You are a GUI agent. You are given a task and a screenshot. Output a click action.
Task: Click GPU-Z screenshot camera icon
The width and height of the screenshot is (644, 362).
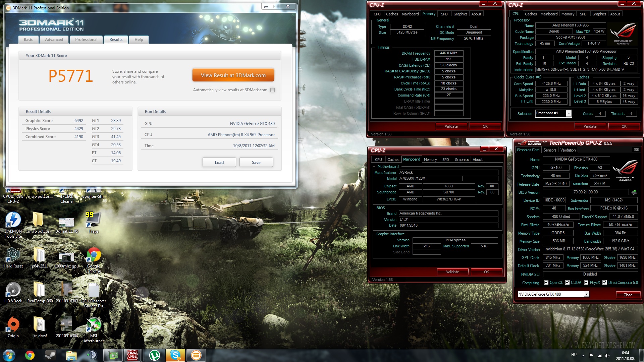(x=636, y=149)
